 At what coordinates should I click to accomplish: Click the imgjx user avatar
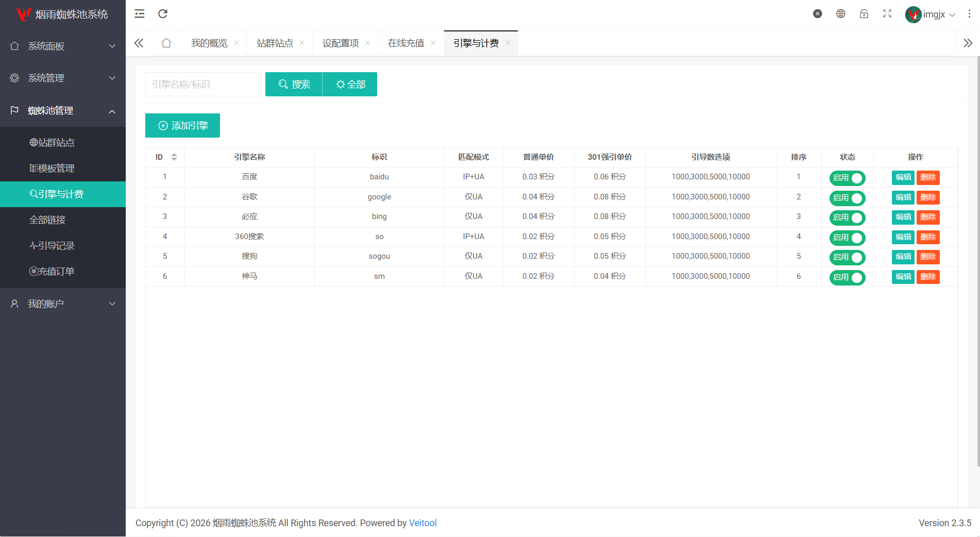click(x=913, y=14)
